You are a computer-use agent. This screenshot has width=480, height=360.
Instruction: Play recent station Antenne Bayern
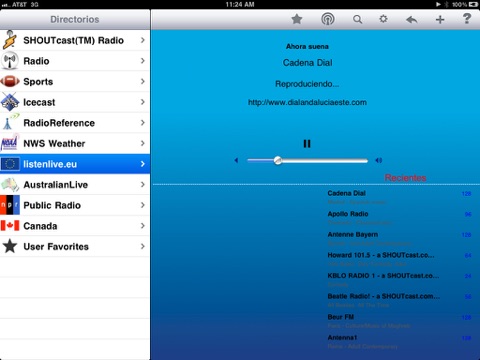click(399, 239)
